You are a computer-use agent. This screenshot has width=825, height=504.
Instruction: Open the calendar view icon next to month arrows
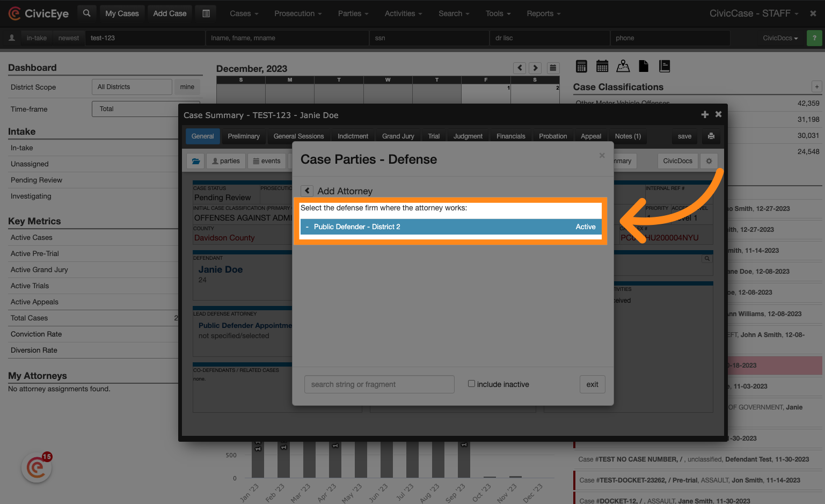coord(553,68)
